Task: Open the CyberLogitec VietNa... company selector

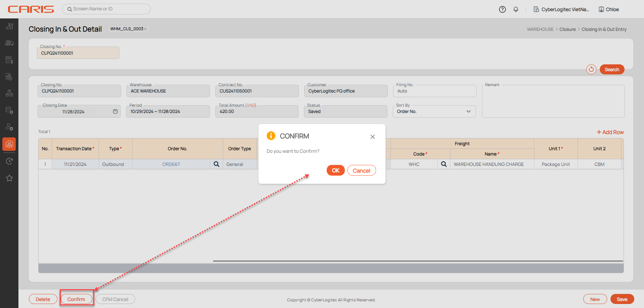Action: point(561,9)
